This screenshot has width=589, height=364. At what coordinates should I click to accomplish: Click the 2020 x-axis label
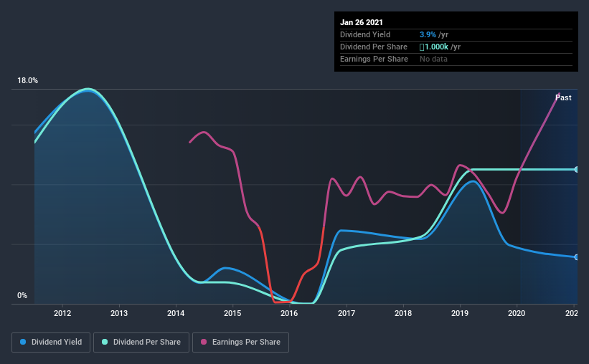point(517,313)
